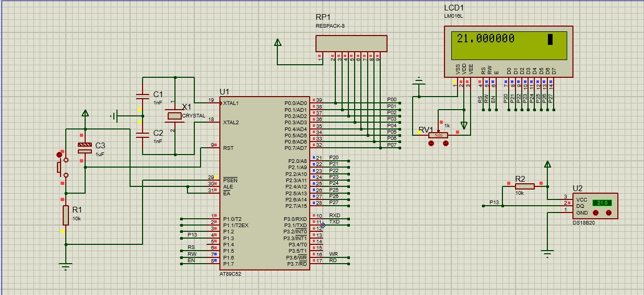This screenshot has width=644, height=295.
Task: Select electrolytic capacitor C3 symbol
Action: [x=85, y=147]
